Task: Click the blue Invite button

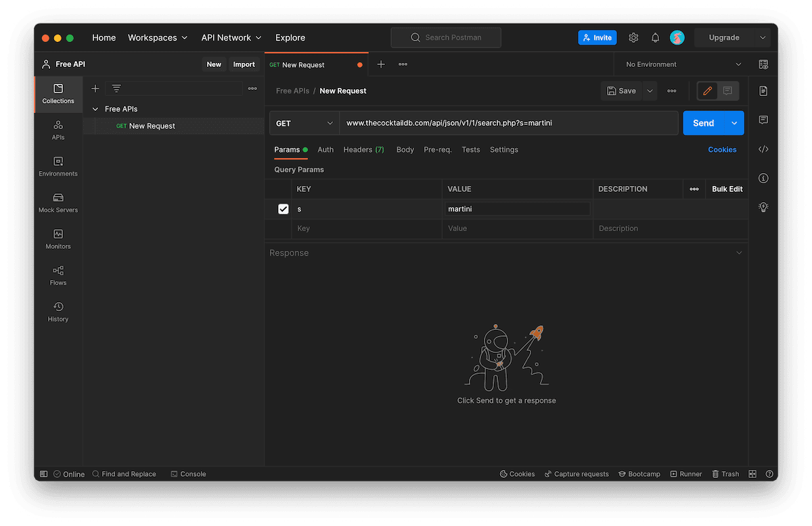Action: tap(597, 38)
